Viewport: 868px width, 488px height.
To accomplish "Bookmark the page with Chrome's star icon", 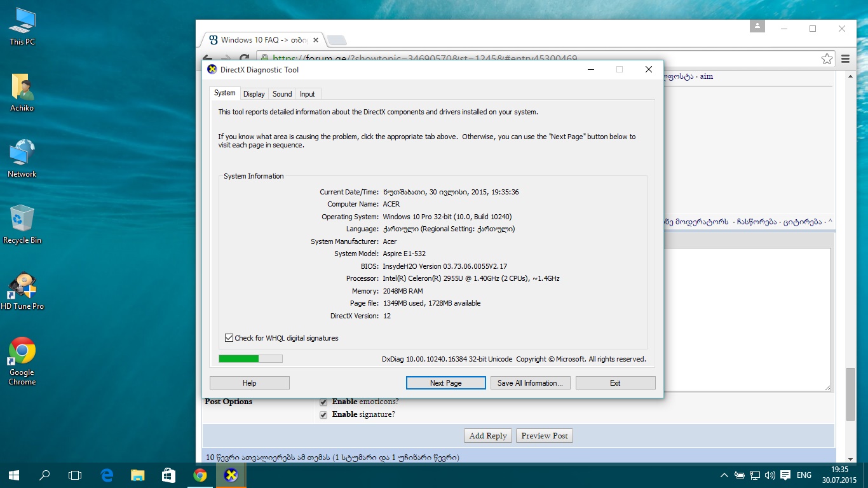I will pos(827,59).
